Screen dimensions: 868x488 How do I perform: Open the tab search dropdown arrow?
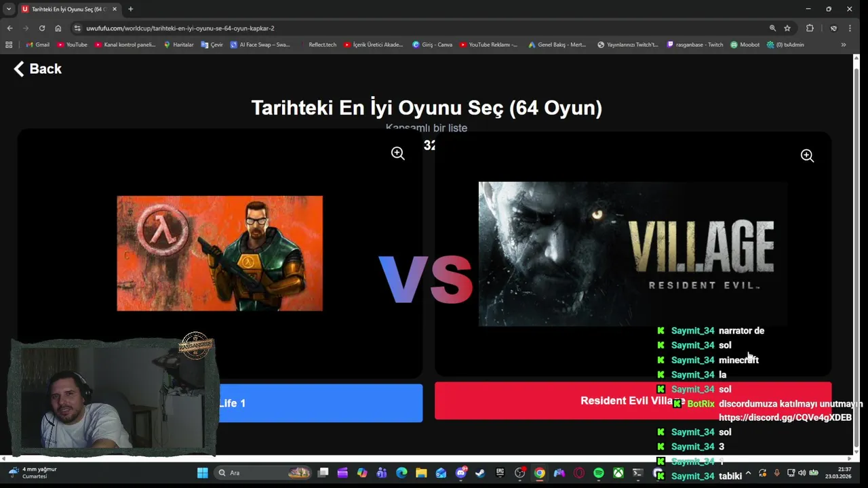point(8,9)
